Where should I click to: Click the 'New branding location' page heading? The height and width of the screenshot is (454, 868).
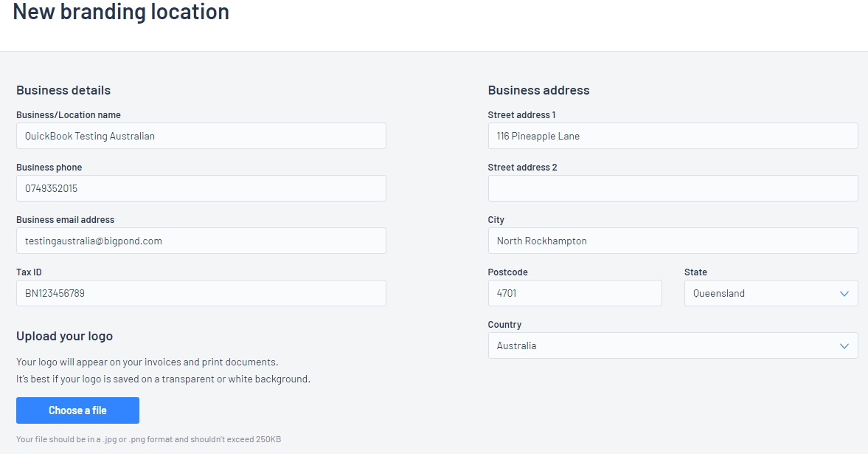(121, 12)
